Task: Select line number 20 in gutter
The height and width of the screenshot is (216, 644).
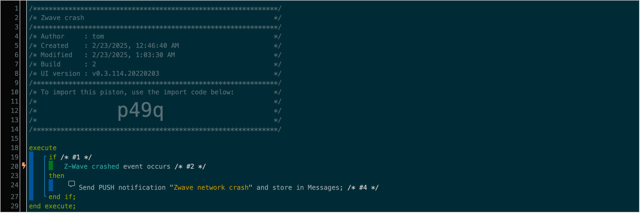Action: pyautogui.click(x=14, y=167)
